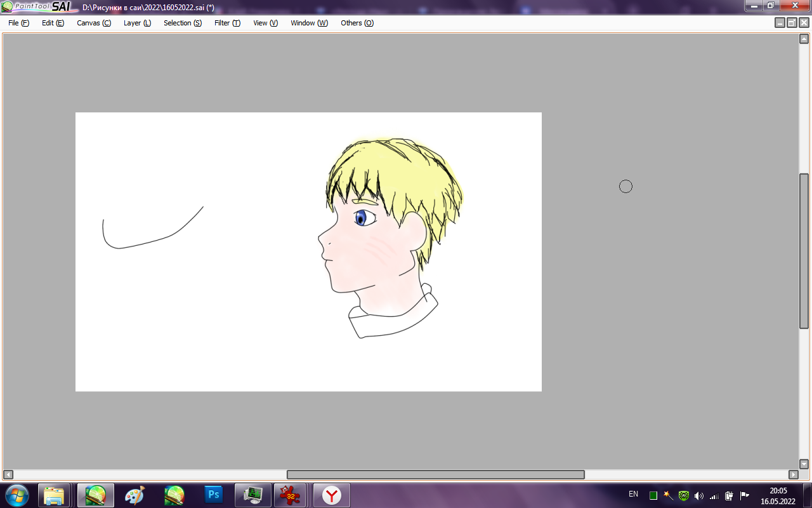Screen dimensions: 812x508
Task: Expand the Filter menu
Action: 227,23
